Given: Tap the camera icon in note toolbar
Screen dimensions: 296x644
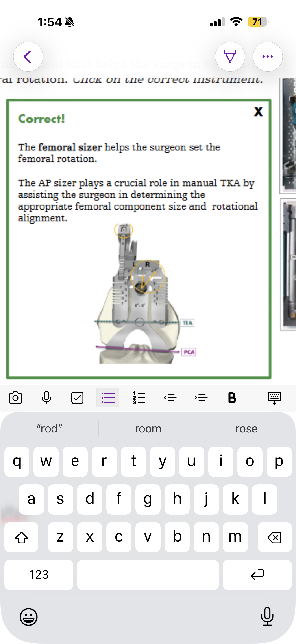Looking at the screenshot, I should click(x=15, y=397).
